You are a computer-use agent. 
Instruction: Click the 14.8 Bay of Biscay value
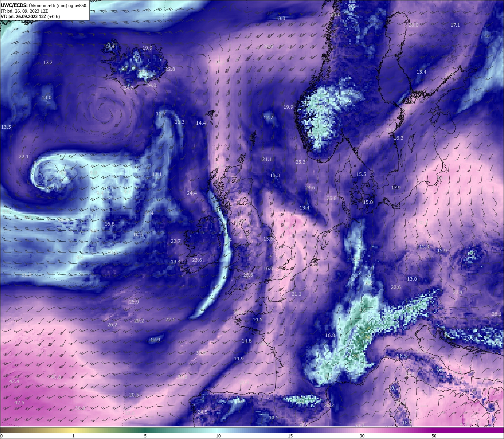click(246, 341)
